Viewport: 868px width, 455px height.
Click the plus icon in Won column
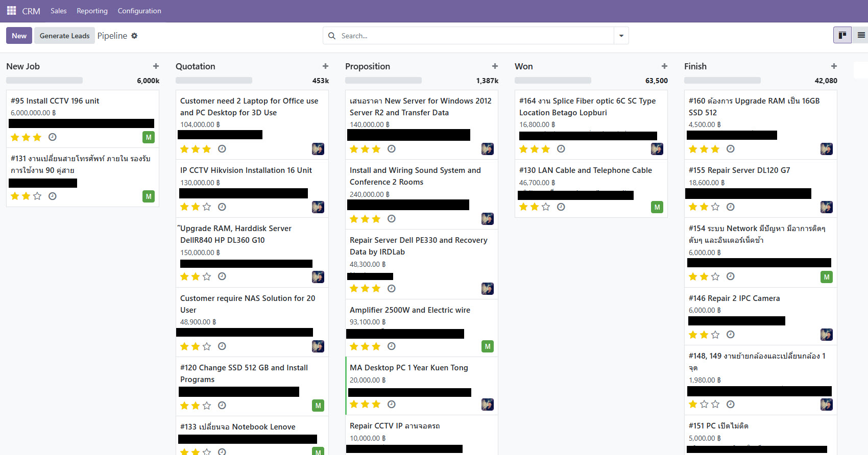click(664, 66)
